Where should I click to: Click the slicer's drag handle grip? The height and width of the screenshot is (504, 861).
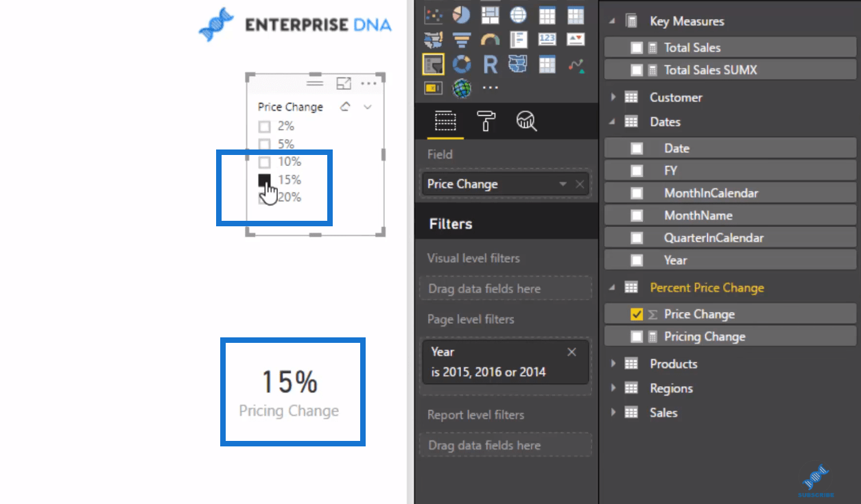click(x=314, y=83)
